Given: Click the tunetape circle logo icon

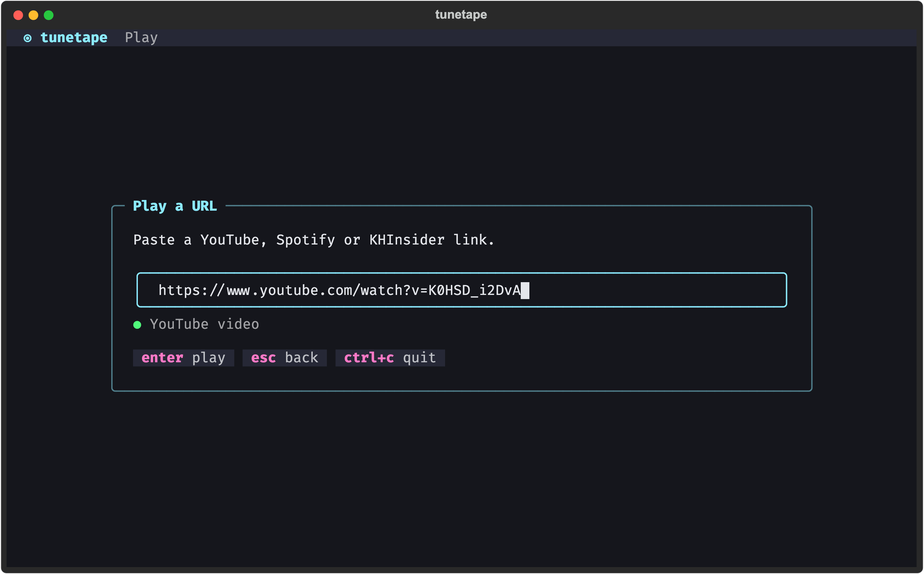Looking at the screenshot, I should [x=27, y=38].
